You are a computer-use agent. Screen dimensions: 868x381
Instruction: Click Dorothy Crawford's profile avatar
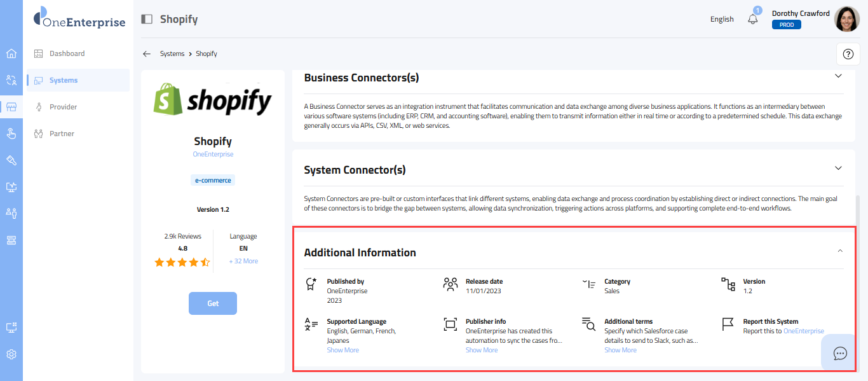point(846,19)
